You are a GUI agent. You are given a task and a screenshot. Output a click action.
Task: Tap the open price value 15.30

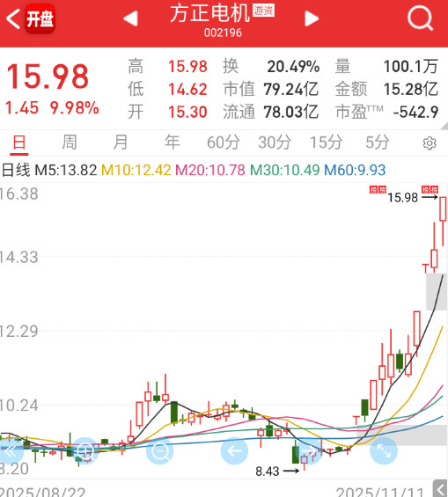pos(187,113)
